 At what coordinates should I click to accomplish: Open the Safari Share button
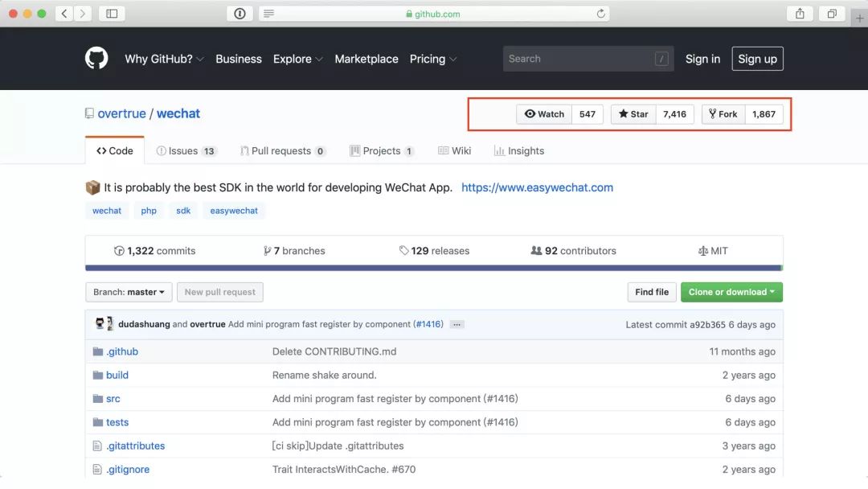pyautogui.click(x=800, y=14)
